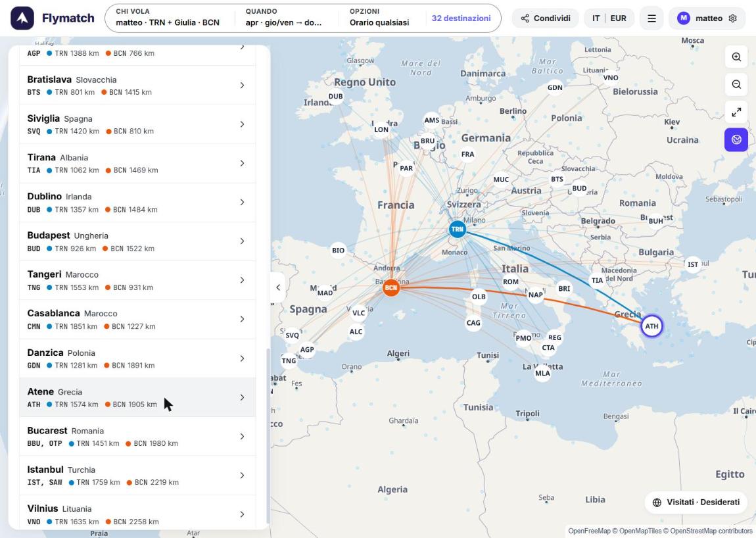The width and height of the screenshot is (756, 538).
Task: Open Visitati · Desiderati button
Action: tap(696, 502)
